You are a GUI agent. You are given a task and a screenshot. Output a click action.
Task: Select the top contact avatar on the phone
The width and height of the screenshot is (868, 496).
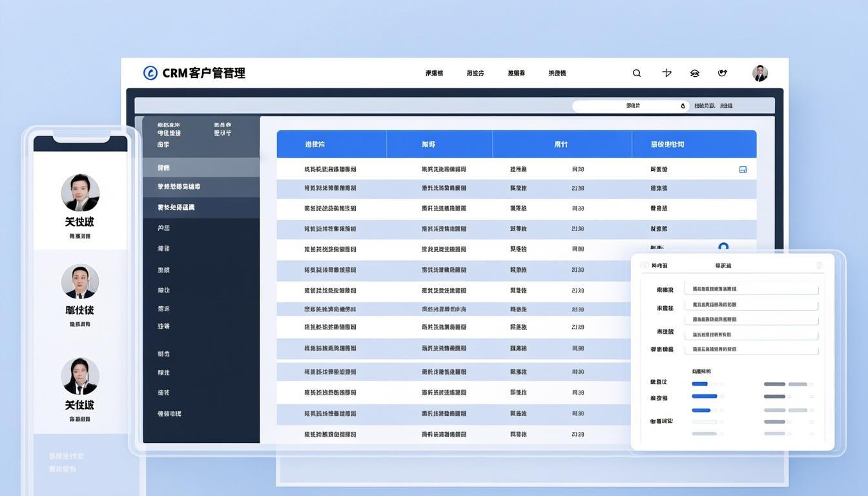pyautogui.click(x=80, y=192)
